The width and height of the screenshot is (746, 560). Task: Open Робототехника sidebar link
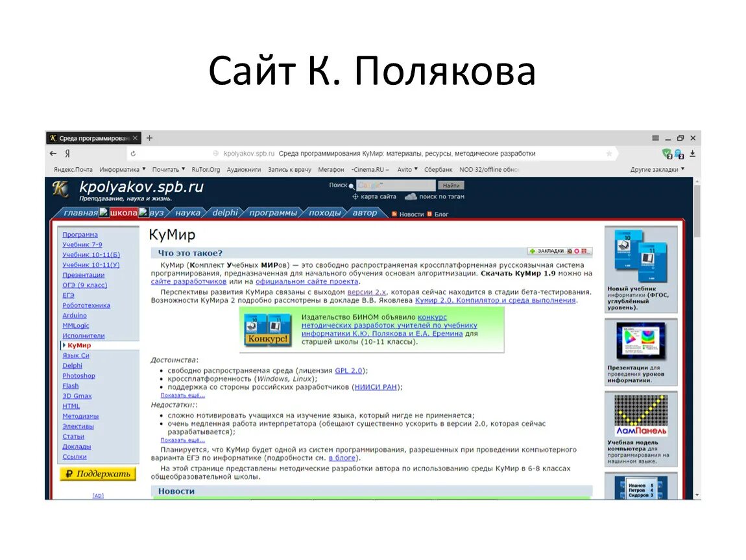click(86, 305)
